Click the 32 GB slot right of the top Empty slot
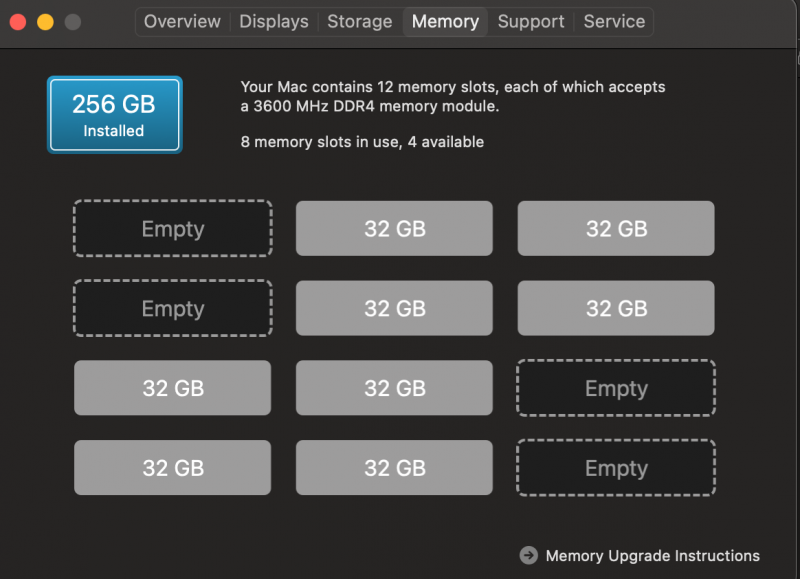The height and width of the screenshot is (579, 800). 394,228
